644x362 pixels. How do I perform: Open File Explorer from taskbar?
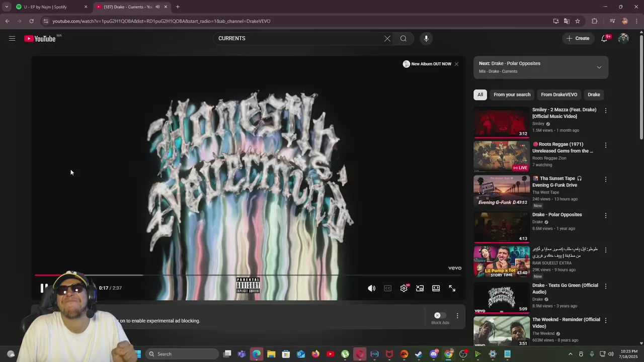tap(271, 354)
